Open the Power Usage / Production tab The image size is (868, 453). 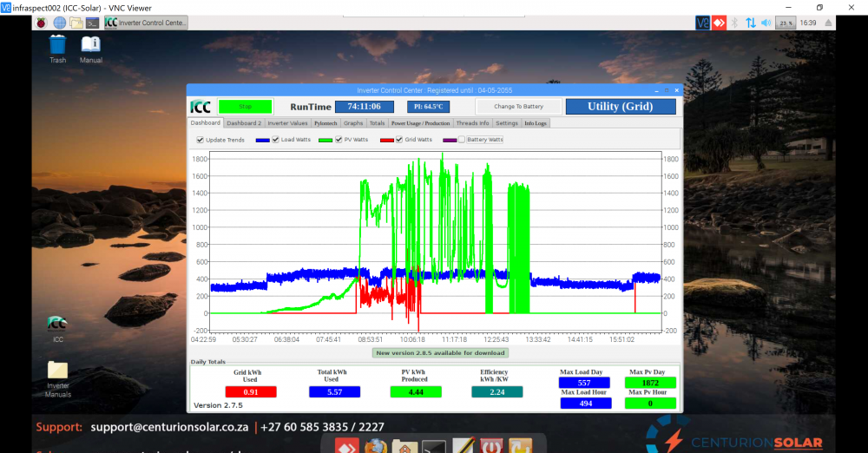pyautogui.click(x=421, y=123)
